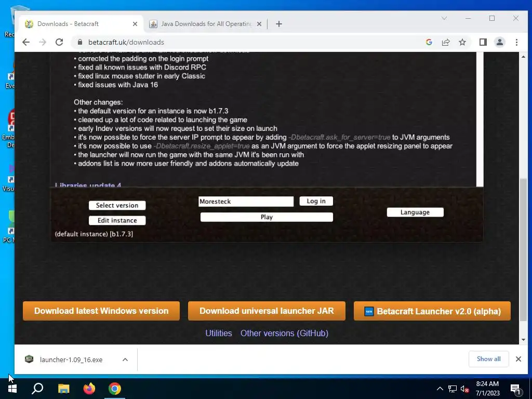Click Play in launcher preview

tap(267, 217)
